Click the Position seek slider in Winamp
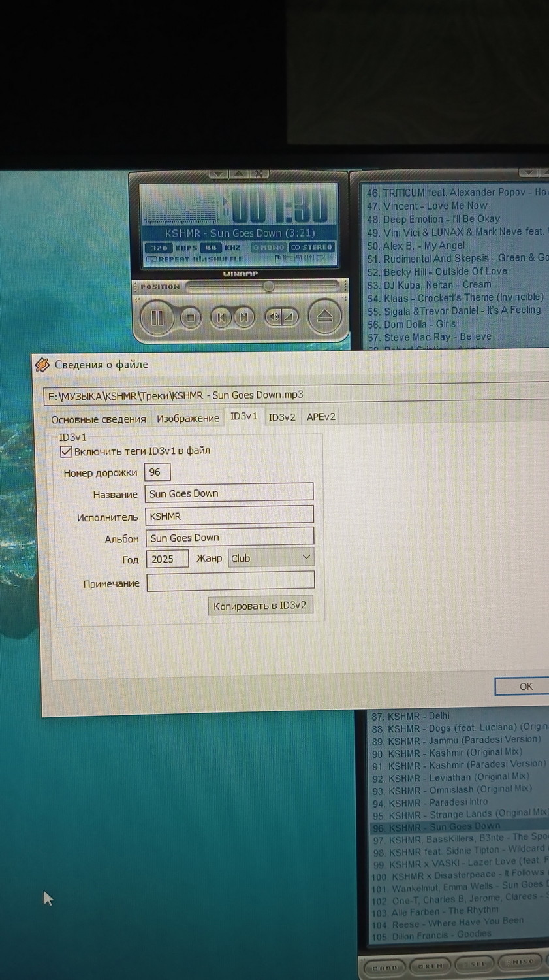Screen dimensions: 549x980 tap(262, 286)
